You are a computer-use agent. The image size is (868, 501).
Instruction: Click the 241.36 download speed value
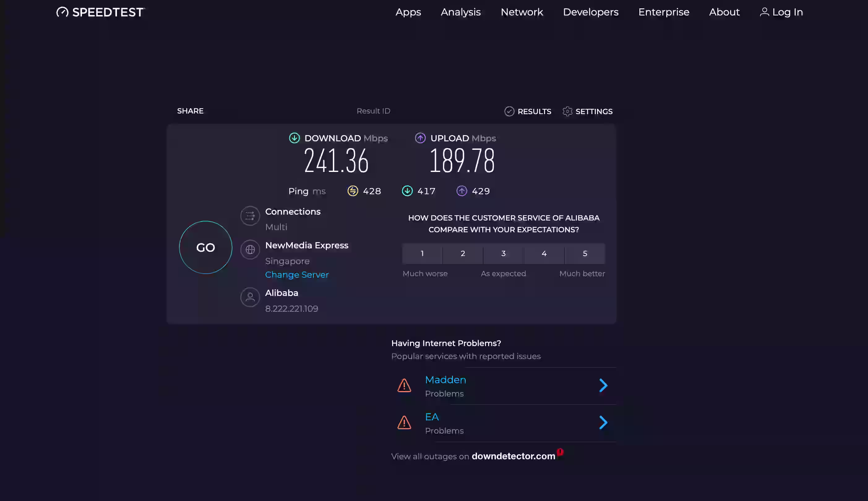(x=336, y=160)
